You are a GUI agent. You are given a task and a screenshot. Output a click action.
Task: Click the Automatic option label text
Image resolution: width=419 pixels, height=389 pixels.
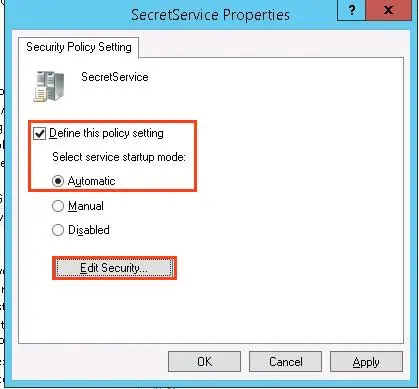click(x=91, y=181)
